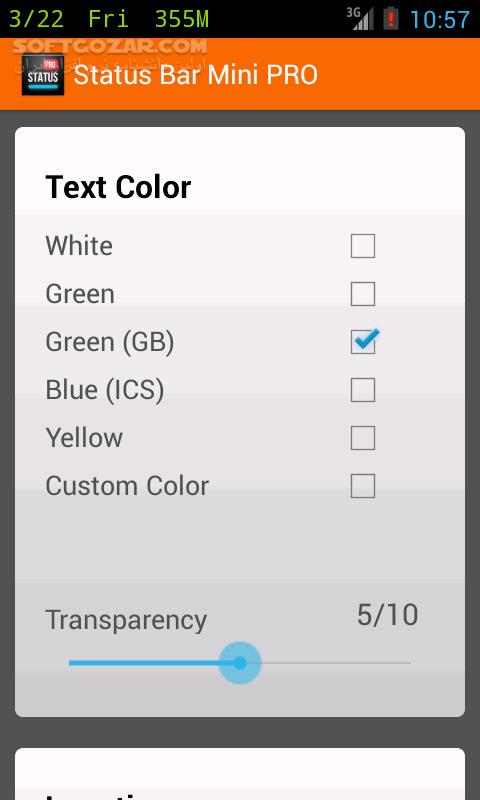This screenshot has height=800, width=480.
Task: Enable the White text color checkbox
Action: (x=363, y=246)
